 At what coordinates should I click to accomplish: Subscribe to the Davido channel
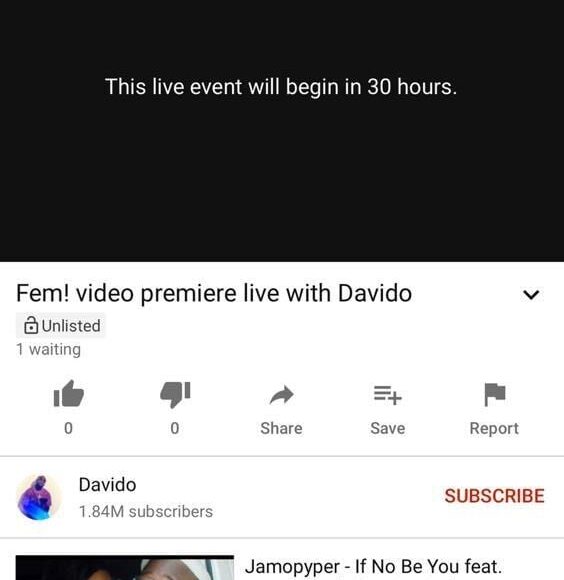coord(494,496)
